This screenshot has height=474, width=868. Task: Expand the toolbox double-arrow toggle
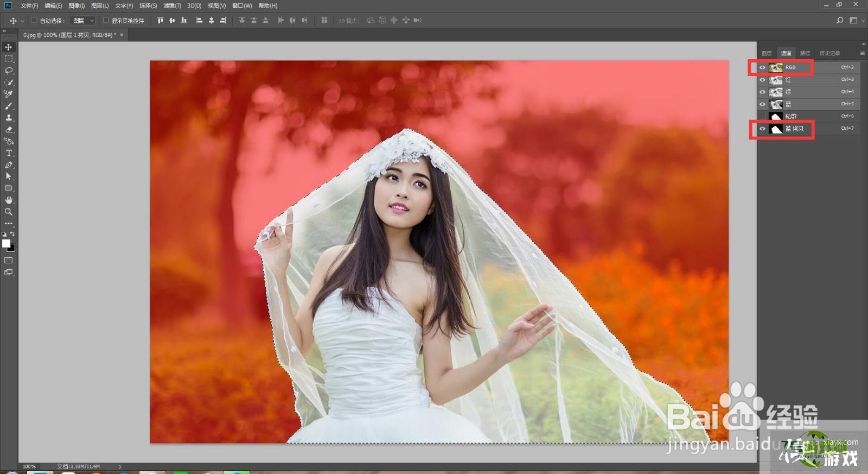tap(4, 31)
